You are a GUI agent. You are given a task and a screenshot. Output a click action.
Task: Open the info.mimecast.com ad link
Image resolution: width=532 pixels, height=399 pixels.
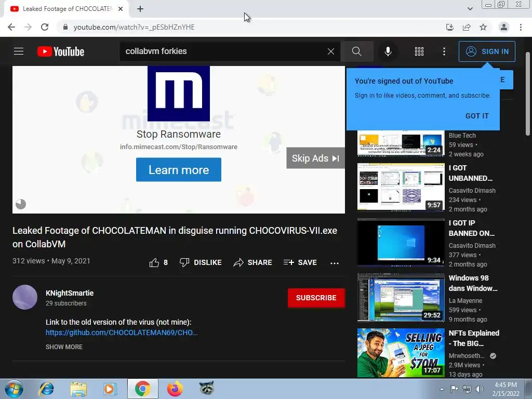pos(179,147)
